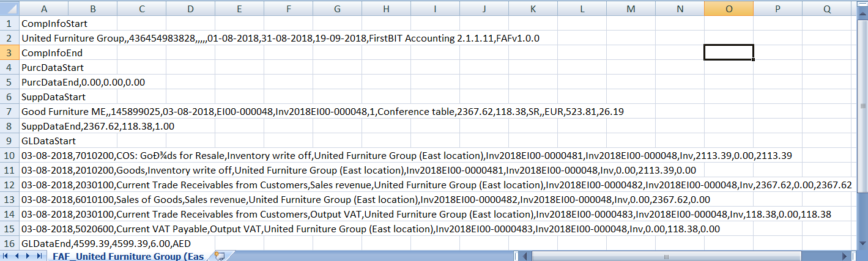Select row 1 header

[x=9, y=23]
